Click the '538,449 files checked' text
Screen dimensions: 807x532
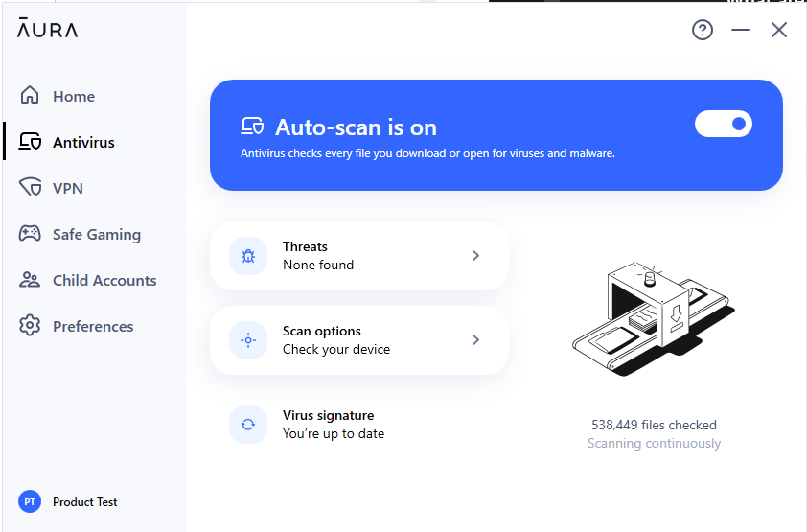pos(654,425)
